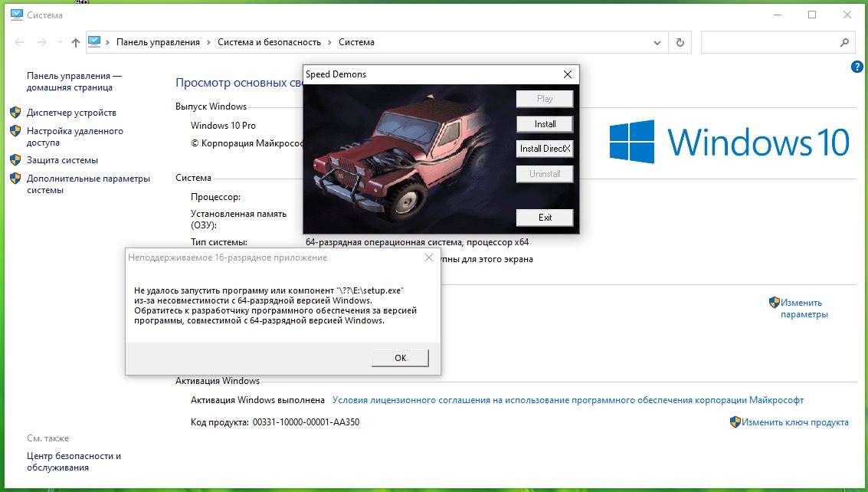This screenshot has width=868, height=492.
Task: Expand the address bar history dropdown
Action: (x=657, y=43)
